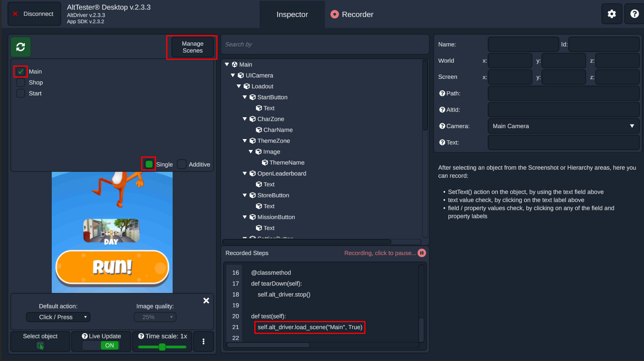Screen dimensions: 644x361
Task: Open the help question mark in header
Action: [x=634, y=14]
